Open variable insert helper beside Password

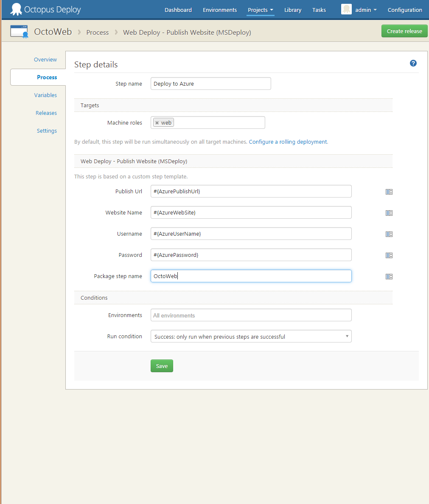389,255
